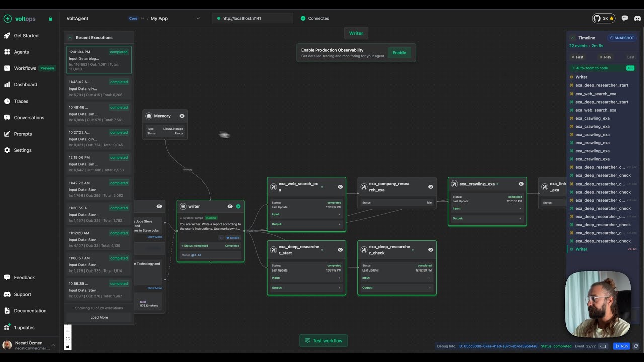The height and width of the screenshot is (362, 644).
Task: Click the green status icon on writer node
Action: (238, 206)
